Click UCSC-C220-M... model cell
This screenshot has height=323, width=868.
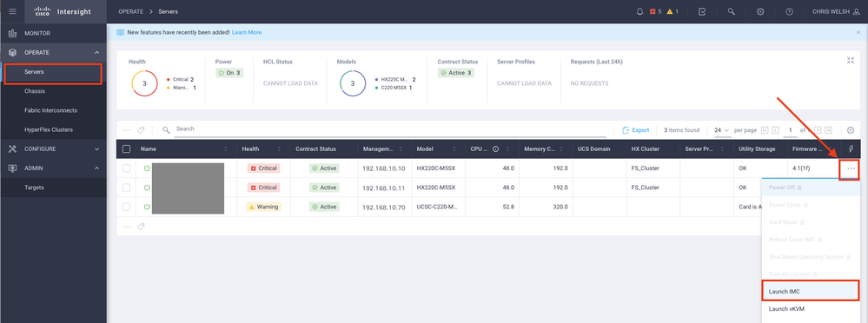[x=436, y=207]
